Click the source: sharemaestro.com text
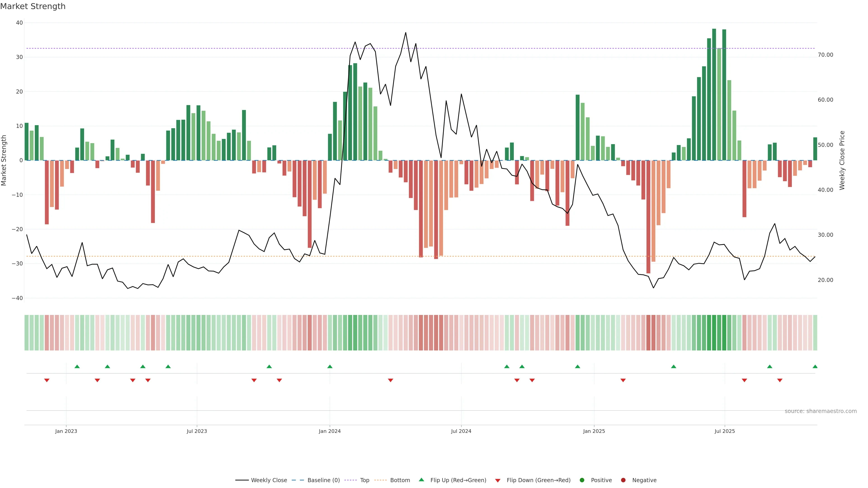The image size is (868, 488). 821,411
